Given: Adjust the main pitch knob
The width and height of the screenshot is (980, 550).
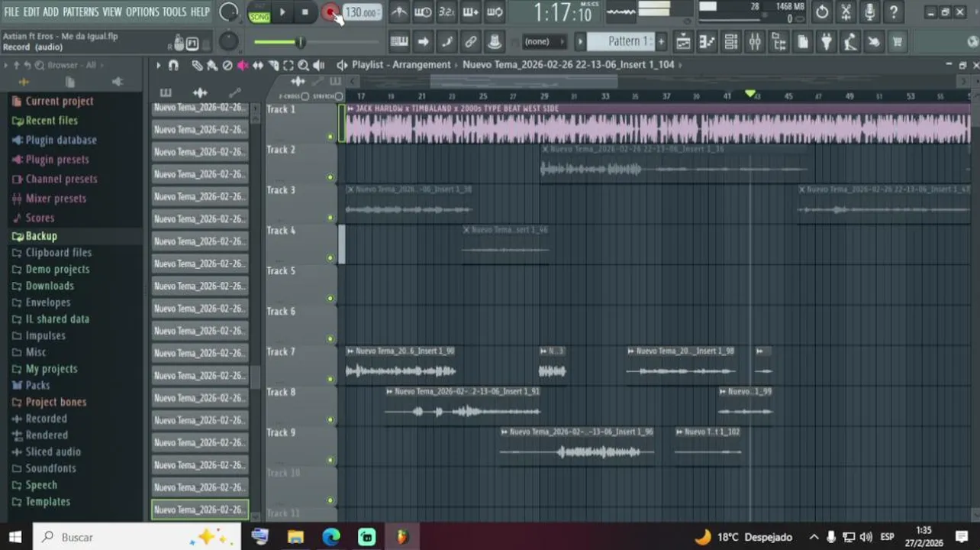Looking at the screenshot, I should [x=228, y=42].
